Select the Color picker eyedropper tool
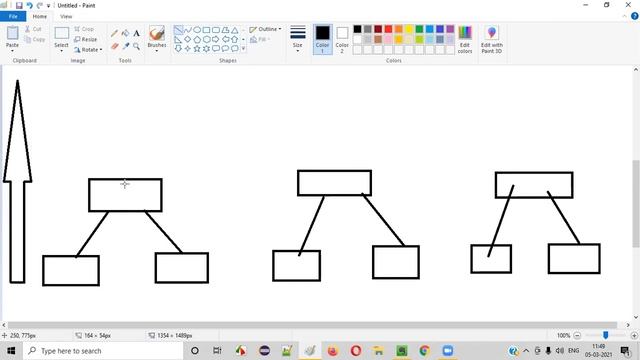Image resolution: width=640 pixels, height=360 pixels. (x=125, y=46)
